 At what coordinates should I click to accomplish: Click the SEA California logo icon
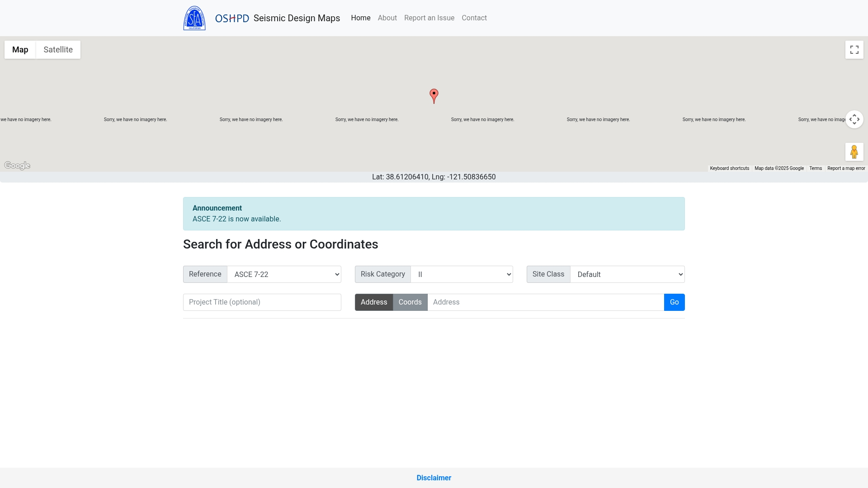194,18
